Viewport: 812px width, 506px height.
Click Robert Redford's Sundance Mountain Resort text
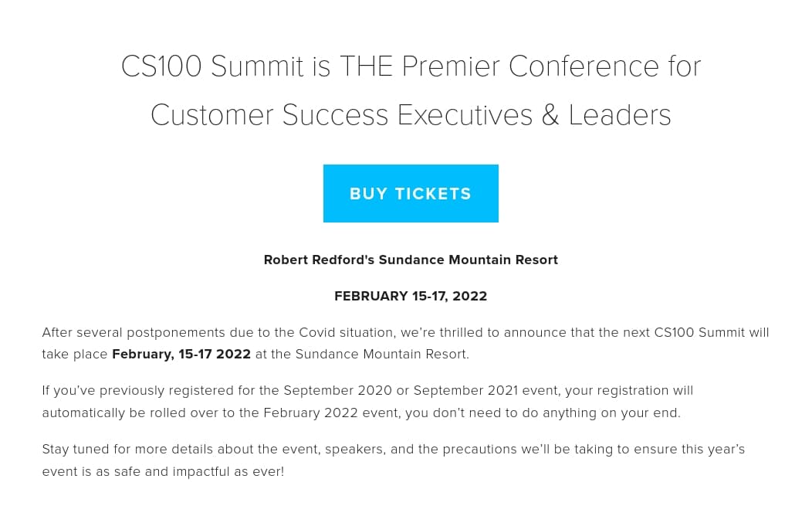click(411, 260)
